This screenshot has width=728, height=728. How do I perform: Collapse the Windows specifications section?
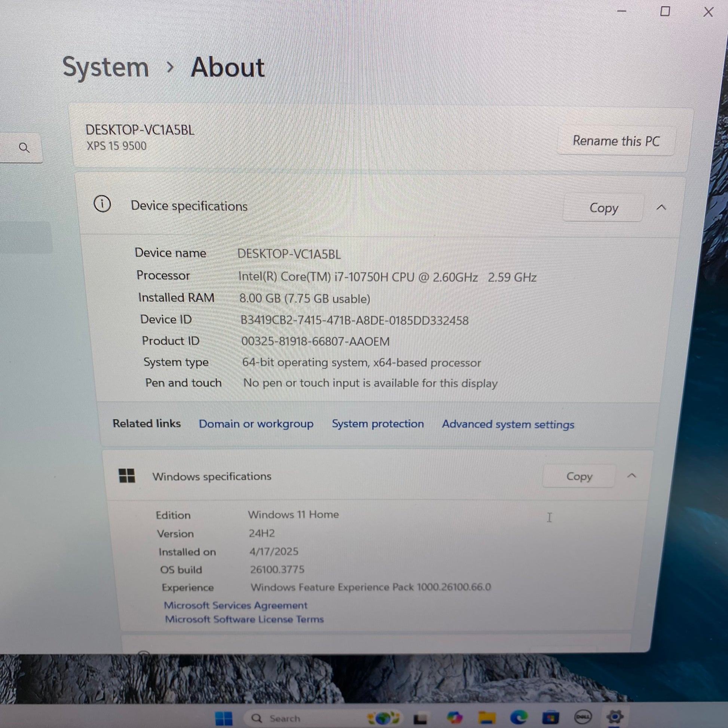(x=631, y=475)
